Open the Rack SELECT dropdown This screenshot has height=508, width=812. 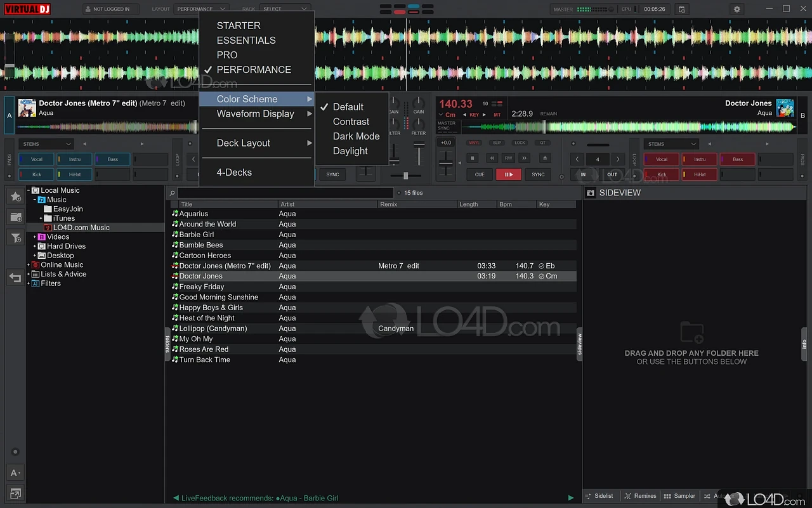284,10
